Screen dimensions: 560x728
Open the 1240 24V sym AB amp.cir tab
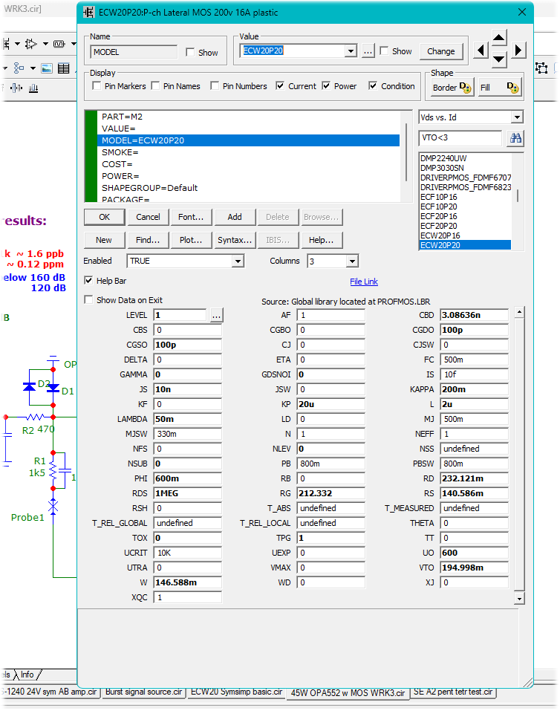click(x=51, y=692)
